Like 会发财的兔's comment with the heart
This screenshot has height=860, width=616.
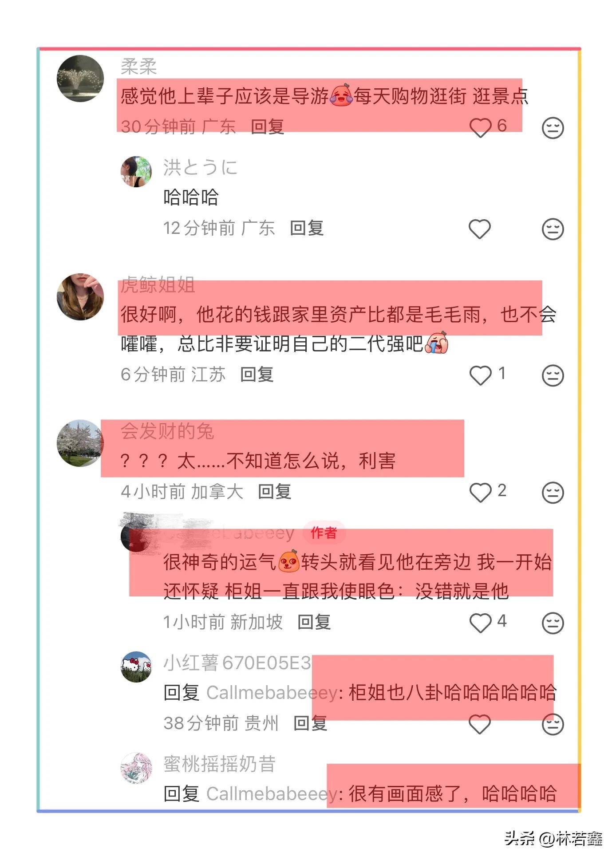[x=480, y=493]
